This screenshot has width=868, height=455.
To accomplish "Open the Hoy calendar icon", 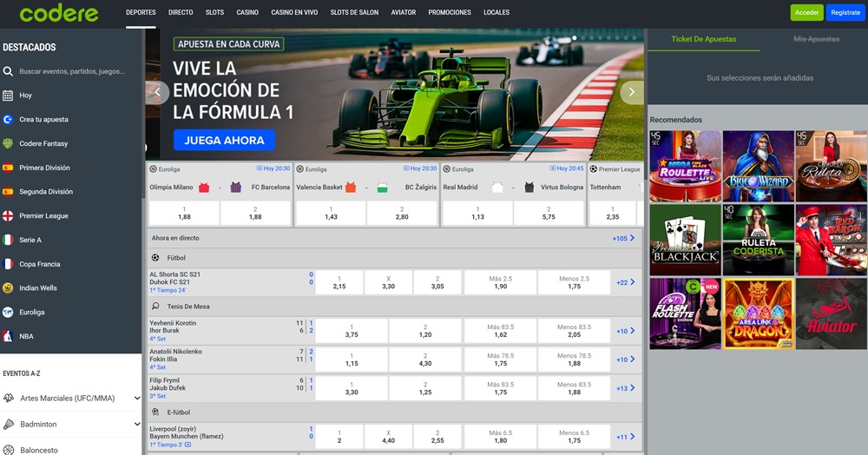I will [8, 96].
